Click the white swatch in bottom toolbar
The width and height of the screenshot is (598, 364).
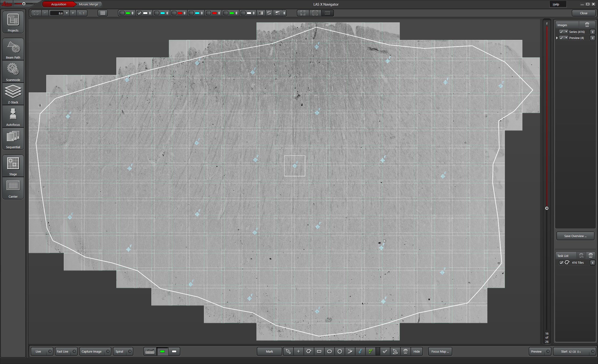(x=174, y=351)
